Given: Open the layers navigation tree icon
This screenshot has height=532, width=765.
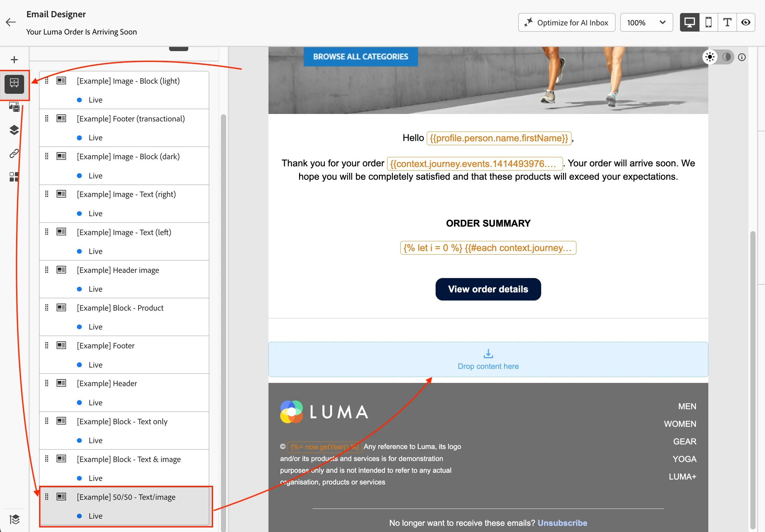Looking at the screenshot, I should point(14,130).
